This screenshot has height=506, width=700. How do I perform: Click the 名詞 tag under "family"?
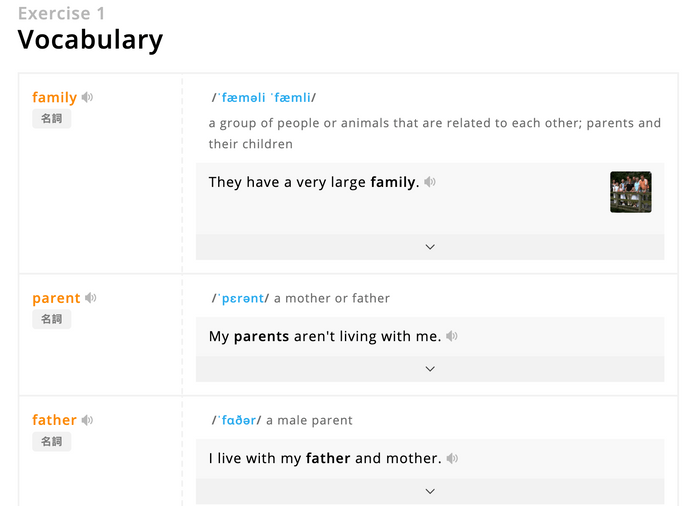pyautogui.click(x=51, y=119)
